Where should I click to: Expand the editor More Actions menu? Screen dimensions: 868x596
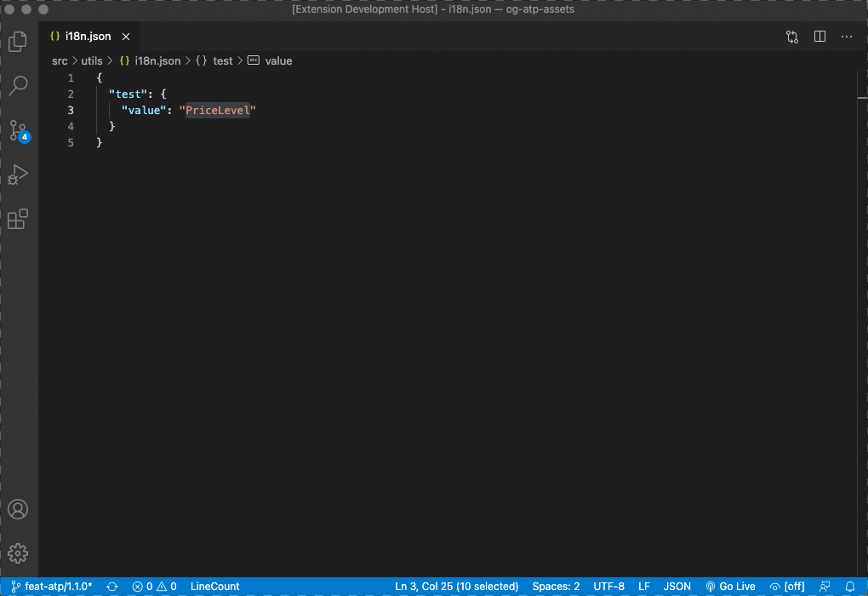point(848,37)
